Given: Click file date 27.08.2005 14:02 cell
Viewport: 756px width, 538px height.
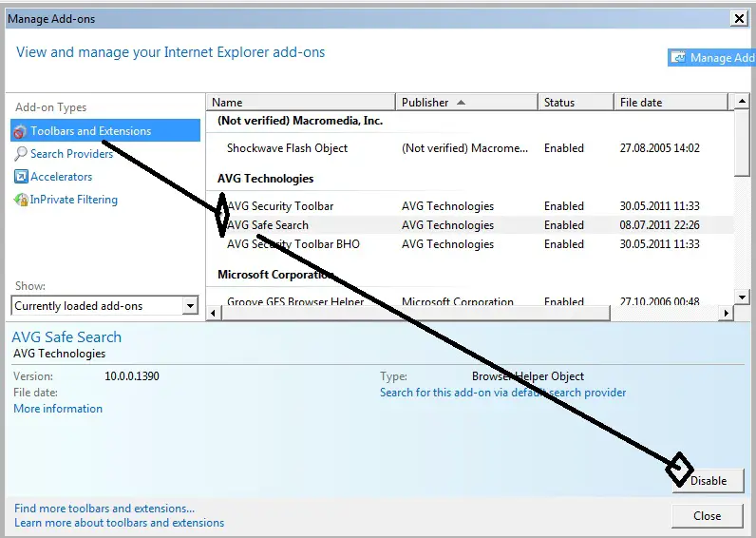Looking at the screenshot, I should [659, 148].
